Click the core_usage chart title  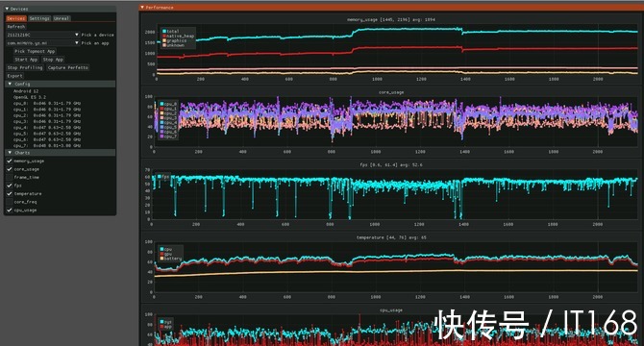pos(390,92)
